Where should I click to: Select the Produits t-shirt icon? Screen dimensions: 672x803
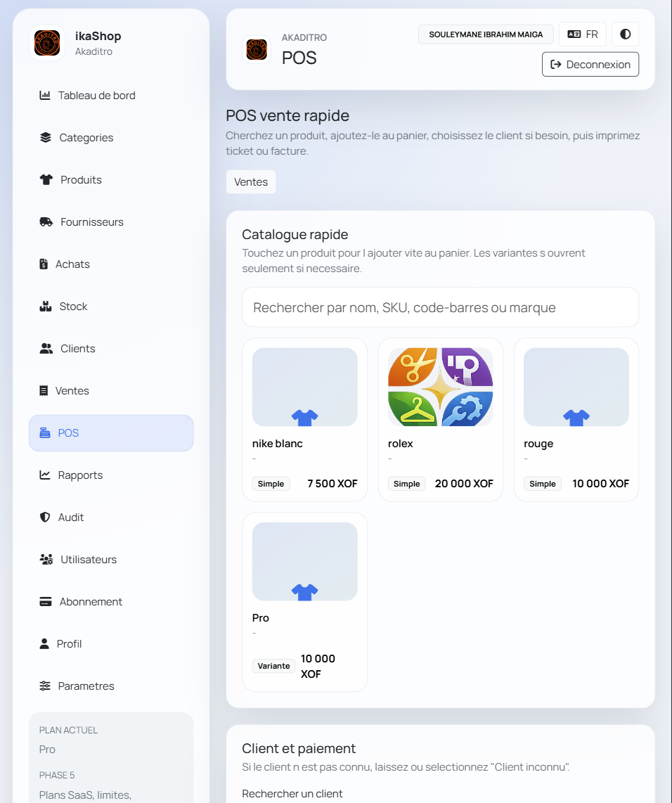pyautogui.click(x=46, y=180)
